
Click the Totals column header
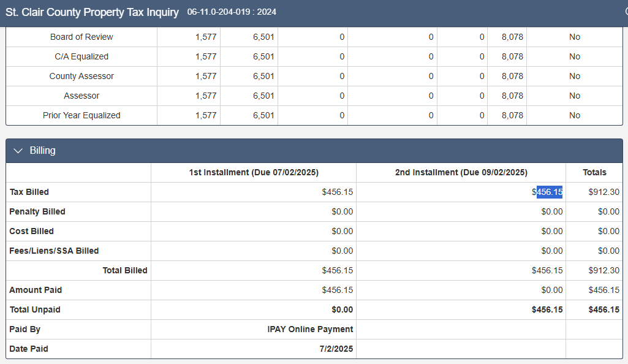coord(594,172)
